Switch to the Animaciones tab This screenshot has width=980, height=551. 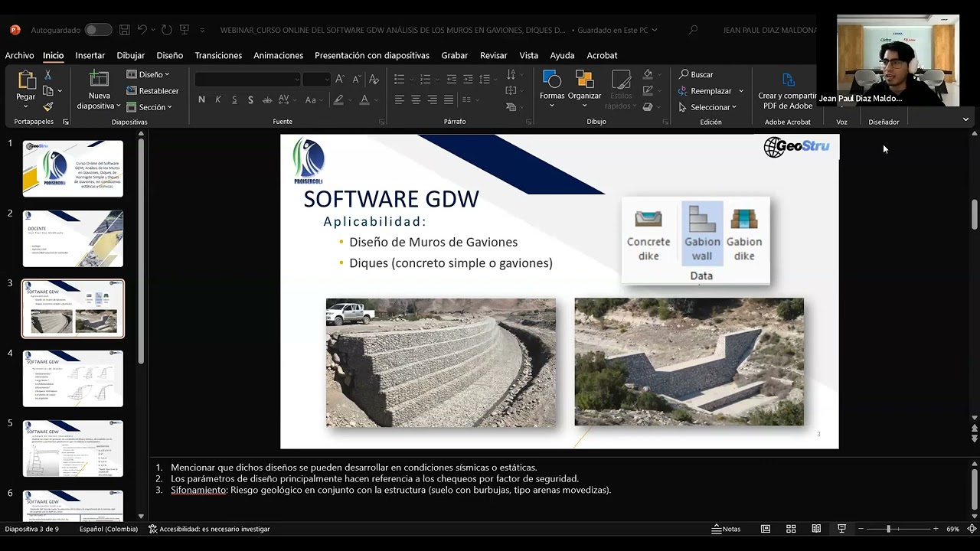click(278, 55)
